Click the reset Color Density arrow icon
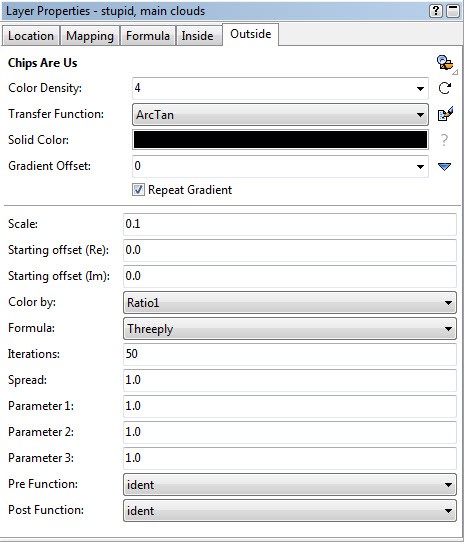464x542 pixels. [x=445, y=88]
